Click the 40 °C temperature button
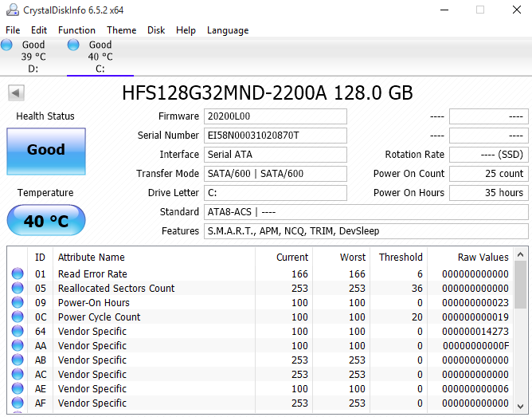Image resolution: width=532 pixels, height=417 pixels. (46, 221)
